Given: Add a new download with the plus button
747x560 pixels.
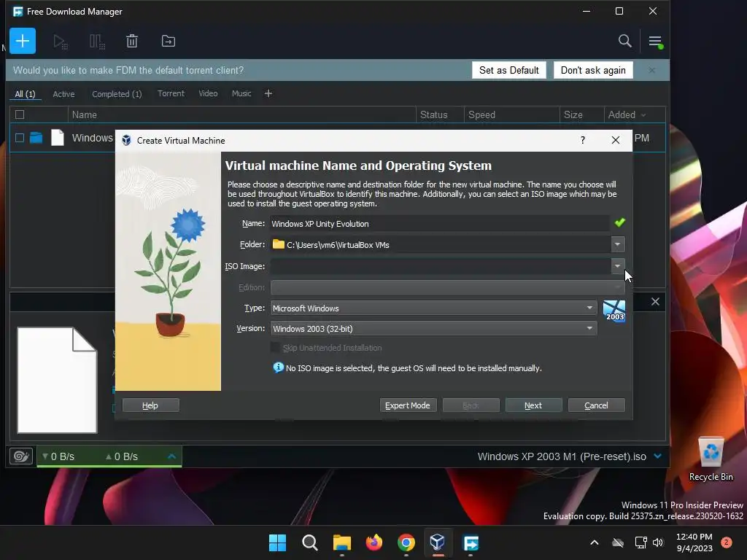Looking at the screenshot, I should coord(23,41).
